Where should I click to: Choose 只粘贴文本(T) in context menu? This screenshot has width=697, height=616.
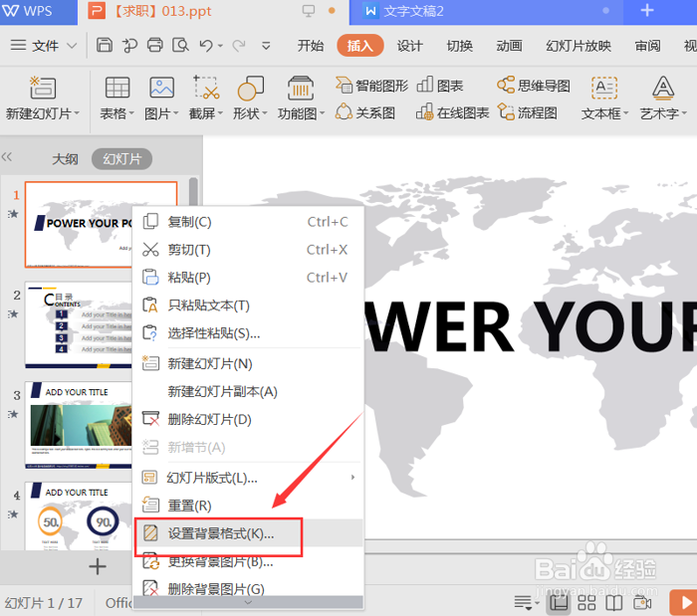[248, 306]
